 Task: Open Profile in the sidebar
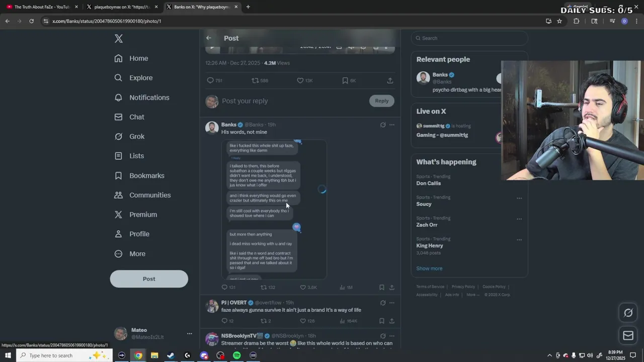pyautogui.click(x=132, y=234)
